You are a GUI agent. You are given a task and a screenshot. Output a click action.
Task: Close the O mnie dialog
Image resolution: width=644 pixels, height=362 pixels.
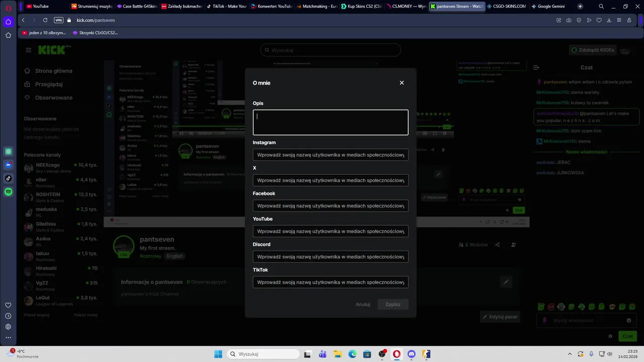pyautogui.click(x=401, y=83)
